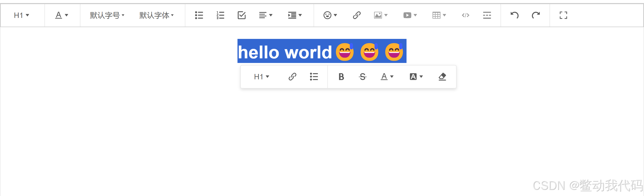
Task: Insert a bulleted list from top toolbar
Action: pyautogui.click(x=199, y=15)
